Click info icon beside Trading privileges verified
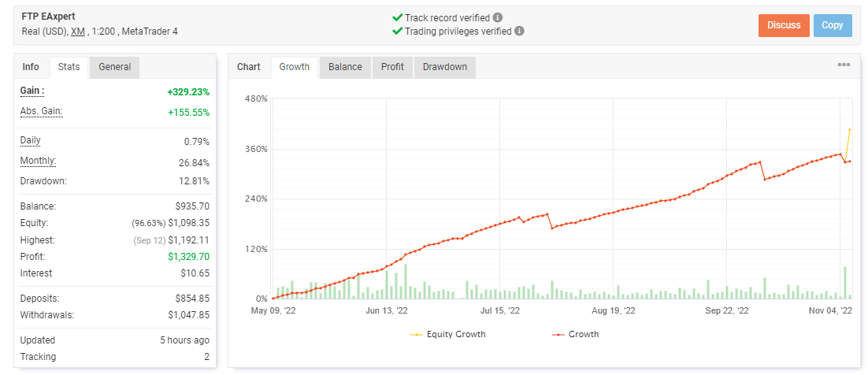This screenshot has height=375, width=868. pyautogui.click(x=519, y=32)
